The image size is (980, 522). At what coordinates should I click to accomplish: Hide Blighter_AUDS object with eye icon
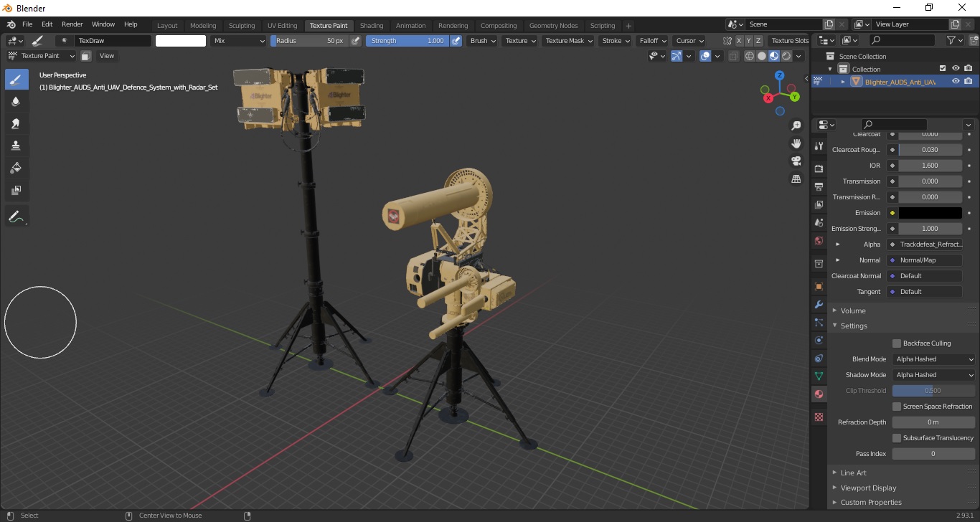click(x=956, y=82)
